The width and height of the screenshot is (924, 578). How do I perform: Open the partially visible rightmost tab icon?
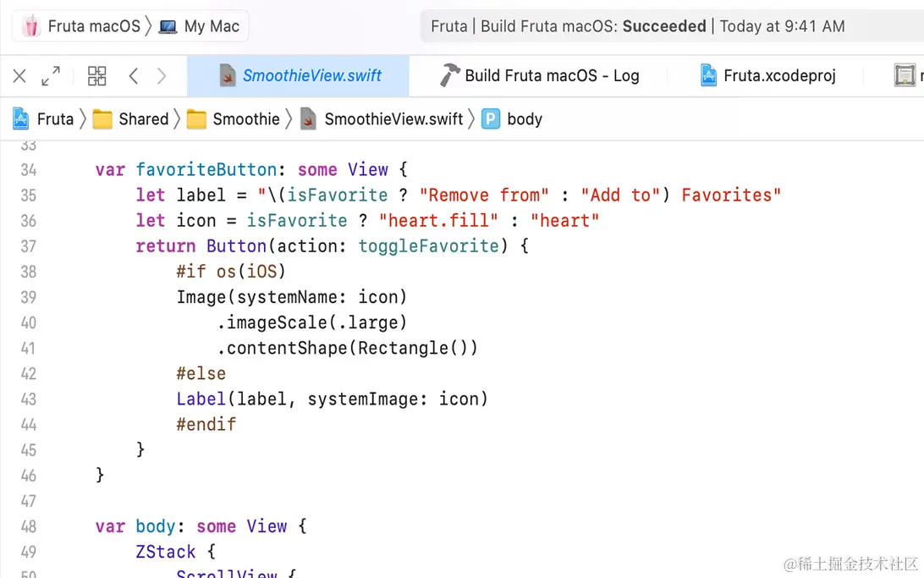click(905, 75)
